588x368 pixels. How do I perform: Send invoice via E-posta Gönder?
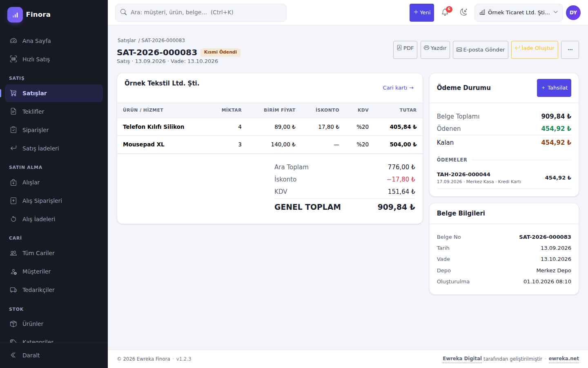[x=481, y=49]
